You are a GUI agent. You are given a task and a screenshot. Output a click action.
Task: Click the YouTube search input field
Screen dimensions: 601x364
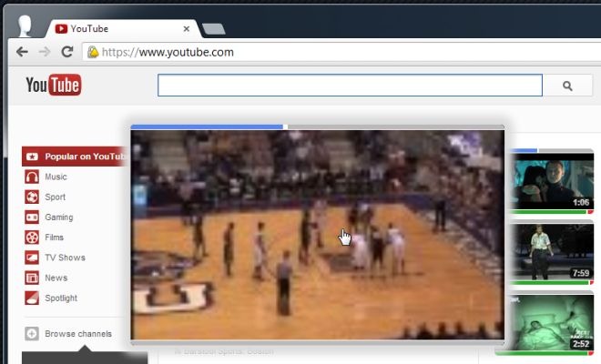tap(350, 86)
